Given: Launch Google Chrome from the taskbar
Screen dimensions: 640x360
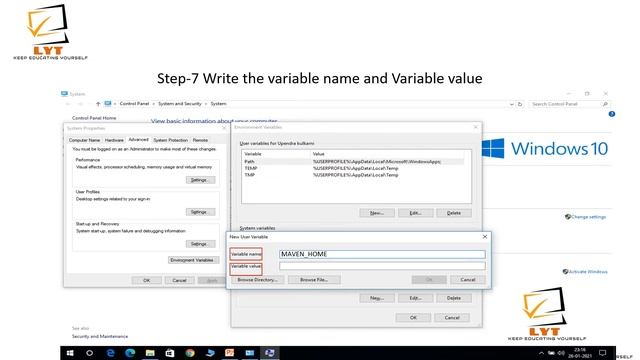Looking at the screenshot, I should [190, 353].
